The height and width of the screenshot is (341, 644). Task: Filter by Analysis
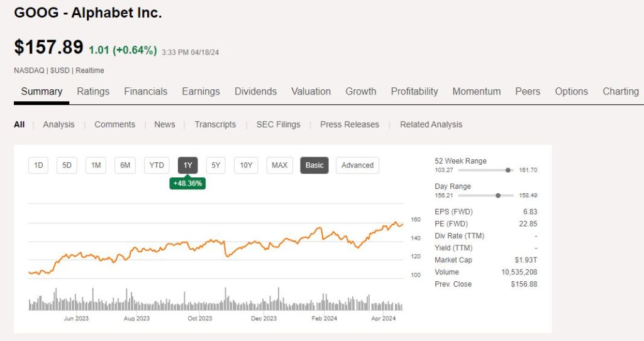pyautogui.click(x=58, y=125)
